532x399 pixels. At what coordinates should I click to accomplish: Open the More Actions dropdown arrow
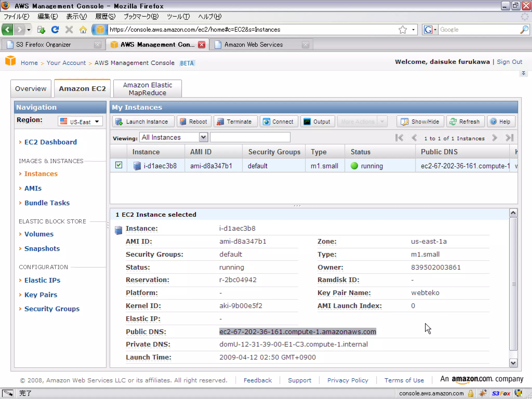coord(382,122)
